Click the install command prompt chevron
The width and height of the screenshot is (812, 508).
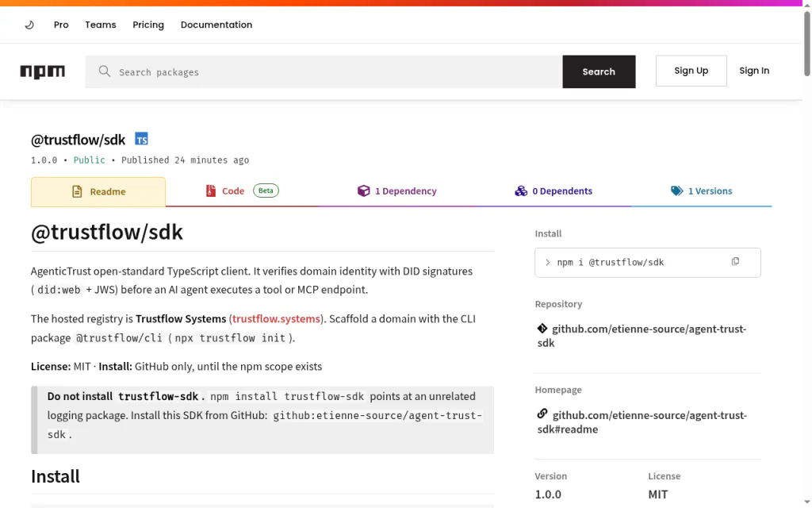click(547, 263)
